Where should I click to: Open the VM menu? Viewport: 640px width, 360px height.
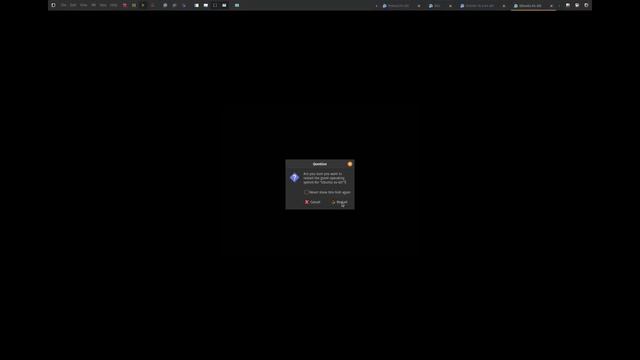pos(93,5)
